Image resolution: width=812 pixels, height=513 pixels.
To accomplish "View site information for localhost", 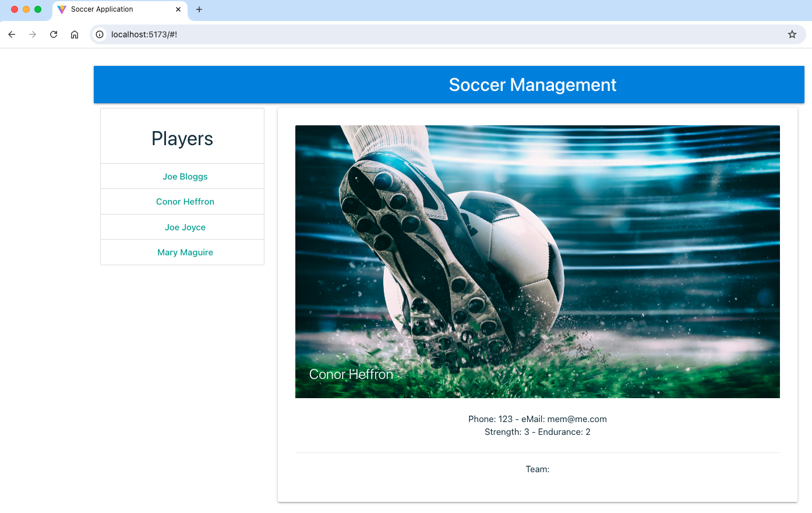I will pos(100,34).
